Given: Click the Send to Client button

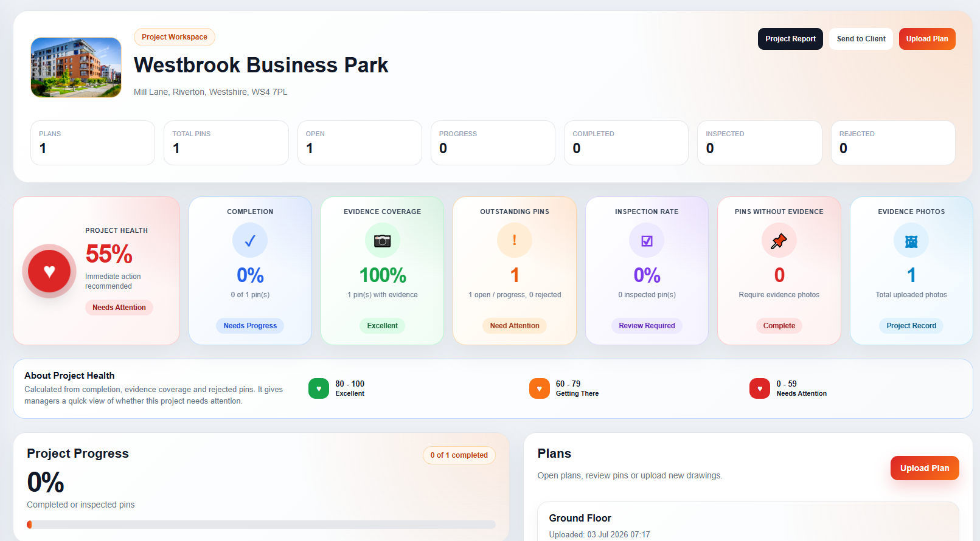Looking at the screenshot, I should (861, 39).
